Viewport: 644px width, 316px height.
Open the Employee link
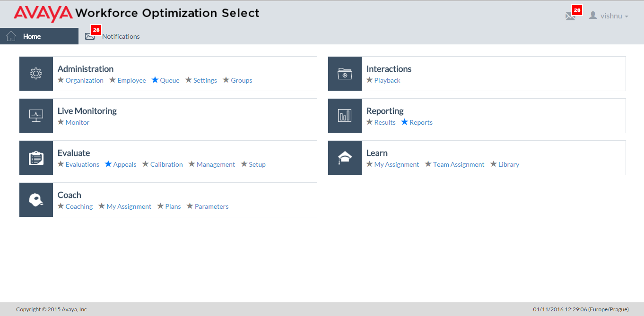coord(131,80)
